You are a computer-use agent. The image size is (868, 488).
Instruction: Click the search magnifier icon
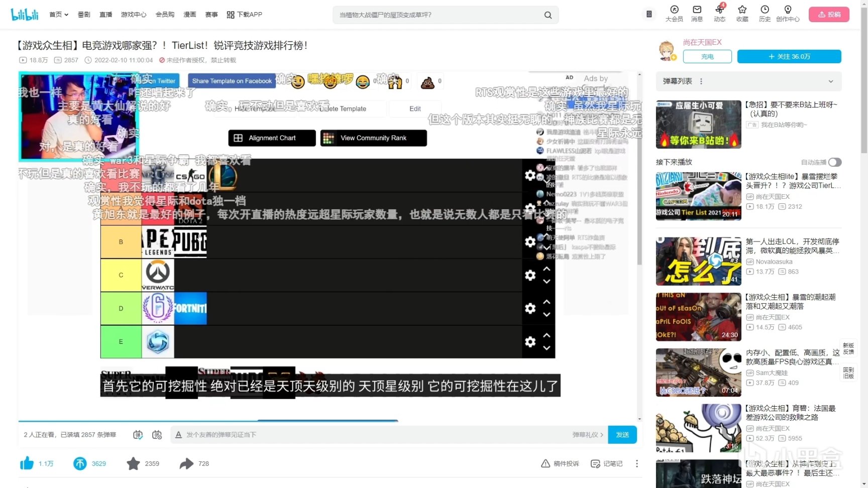pyautogui.click(x=548, y=15)
